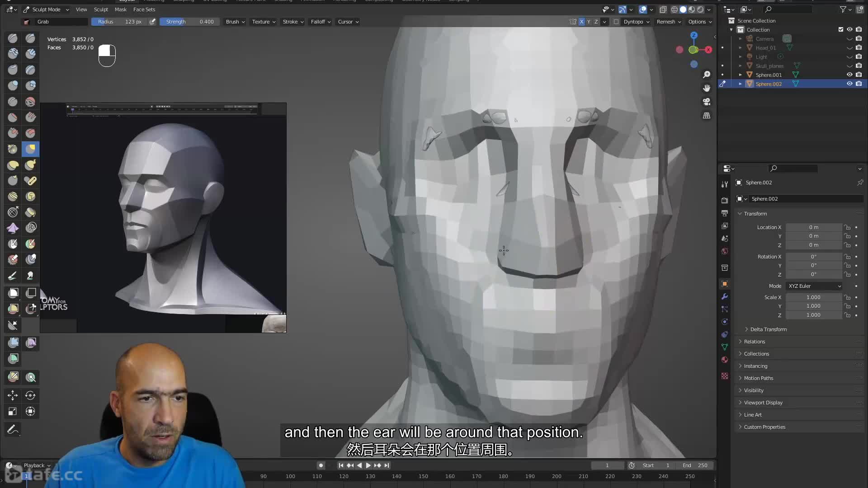868x488 pixels.
Task: Toggle Collection exclude checkbox
Action: pyautogui.click(x=841, y=29)
